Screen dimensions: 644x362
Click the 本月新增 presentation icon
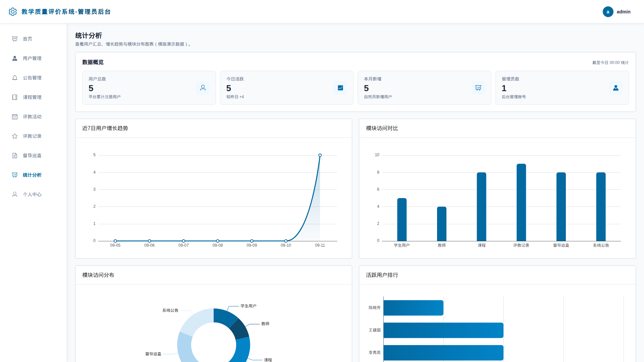[478, 88]
